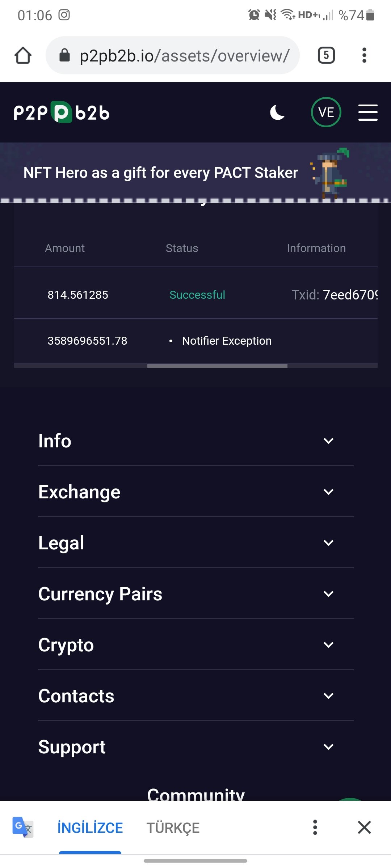Toggle dark mode with the moon icon
Image resolution: width=391 pixels, height=868 pixels.
pos(277,112)
